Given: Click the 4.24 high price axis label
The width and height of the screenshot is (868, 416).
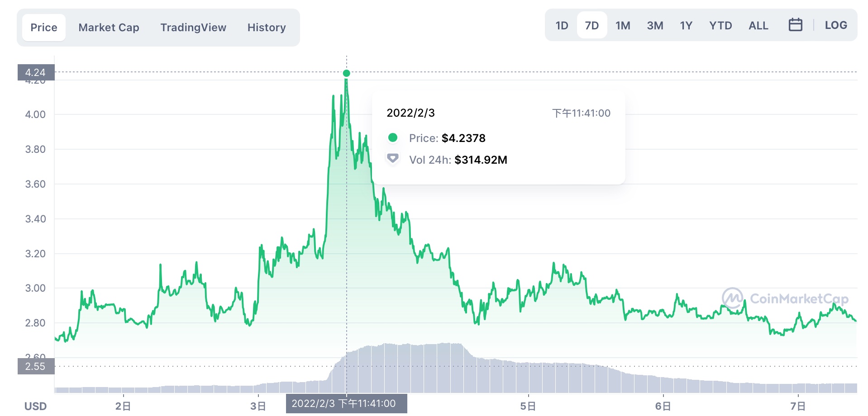Looking at the screenshot, I should 36,72.
